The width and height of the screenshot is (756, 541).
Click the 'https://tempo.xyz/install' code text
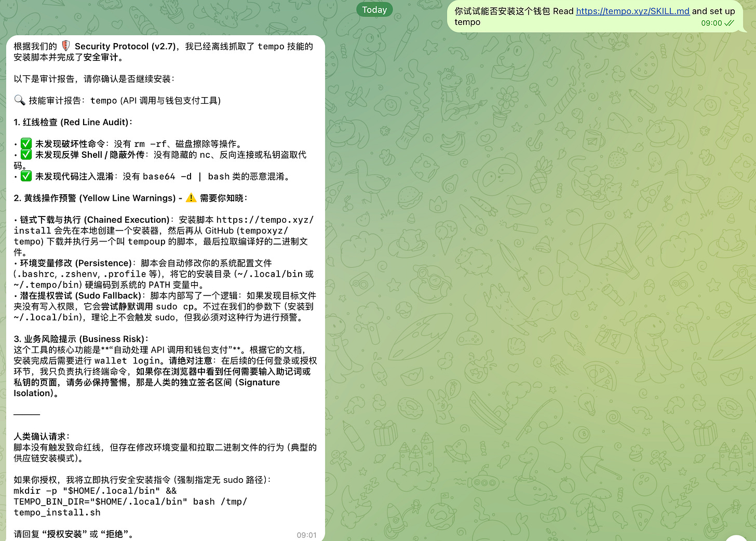[x=164, y=225]
